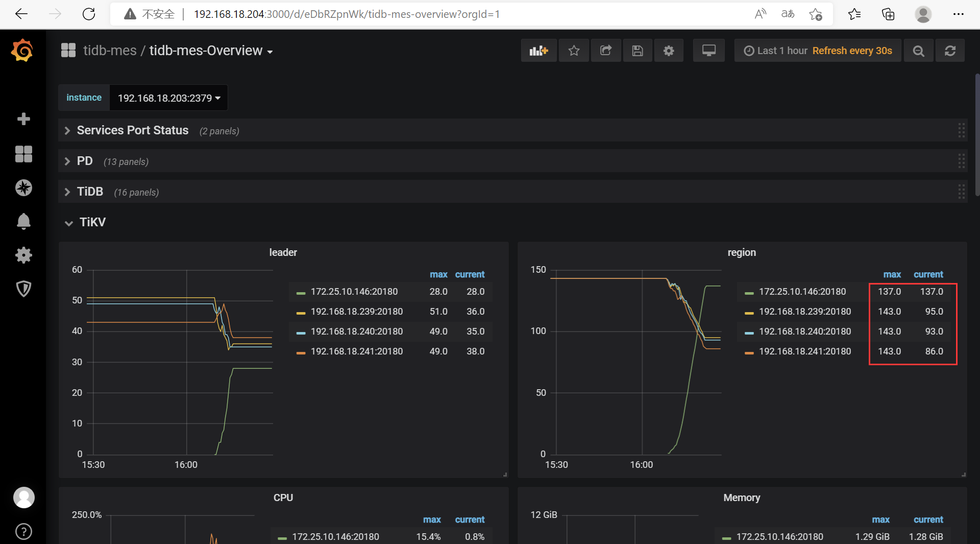980x544 pixels.
Task: Open the Share dashboard icon
Action: pyautogui.click(x=606, y=51)
